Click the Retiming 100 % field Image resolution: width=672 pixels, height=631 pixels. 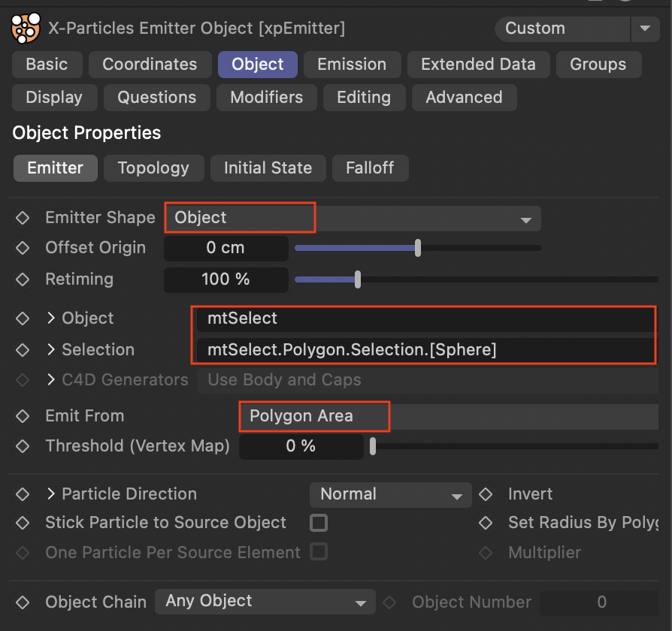[x=226, y=279]
